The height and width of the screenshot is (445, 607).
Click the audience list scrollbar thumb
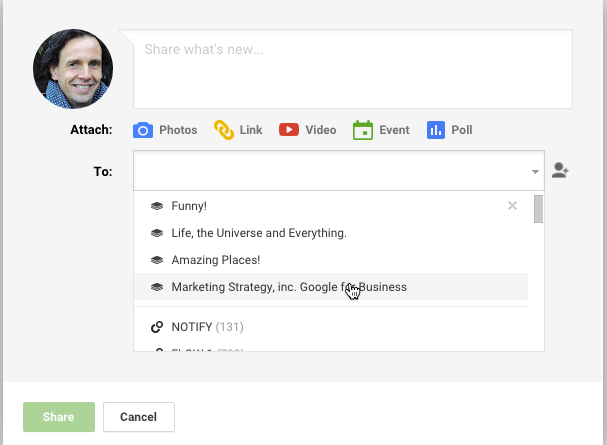(x=538, y=209)
